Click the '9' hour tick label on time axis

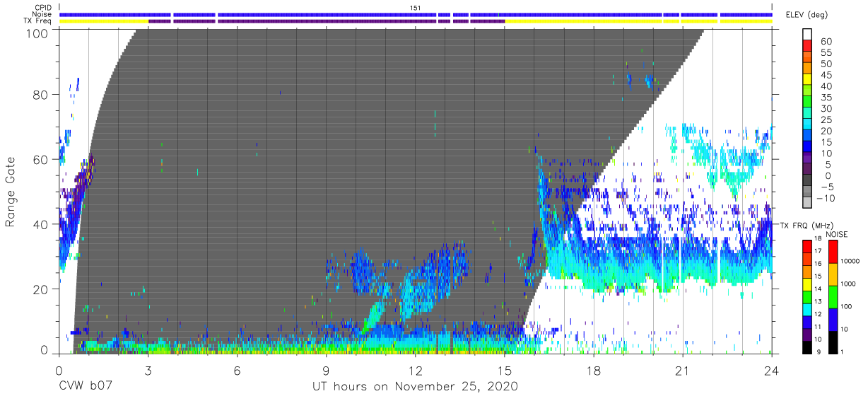click(x=326, y=370)
